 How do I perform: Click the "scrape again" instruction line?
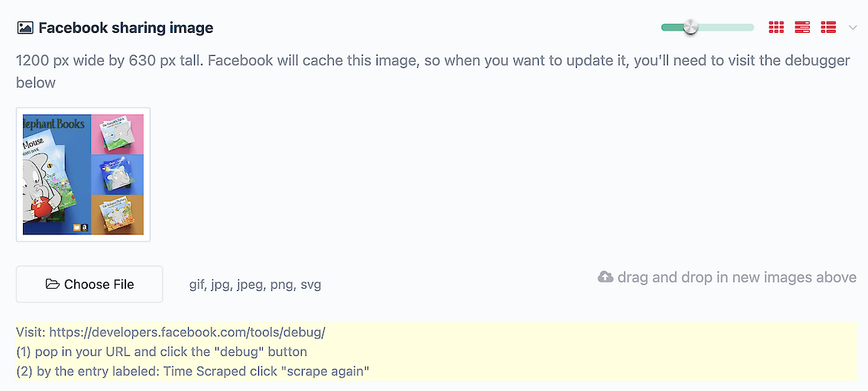(193, 371)
